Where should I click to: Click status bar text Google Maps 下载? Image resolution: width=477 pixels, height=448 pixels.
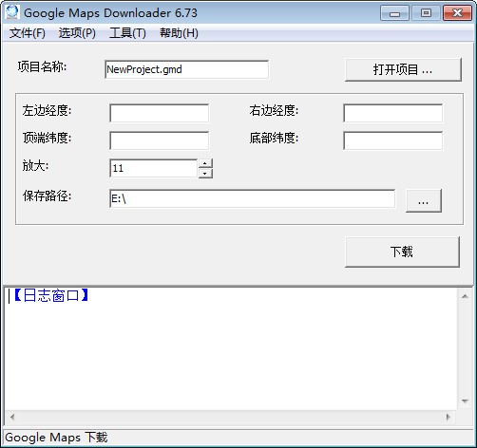point(56,438)
